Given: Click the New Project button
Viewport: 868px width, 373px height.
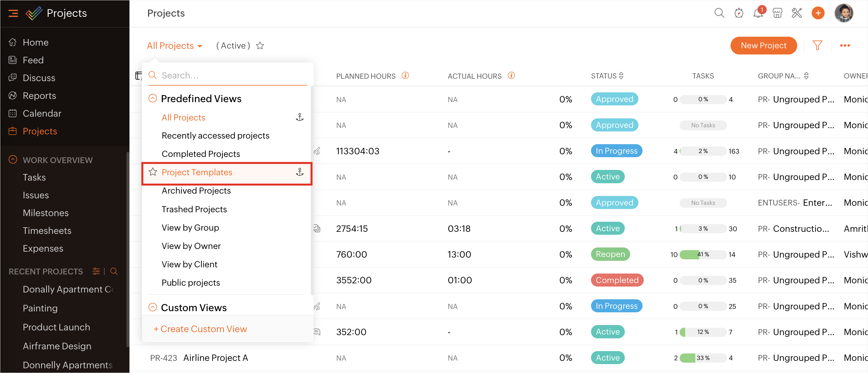Looking at the screenshot, I should [x=763, y=46].
